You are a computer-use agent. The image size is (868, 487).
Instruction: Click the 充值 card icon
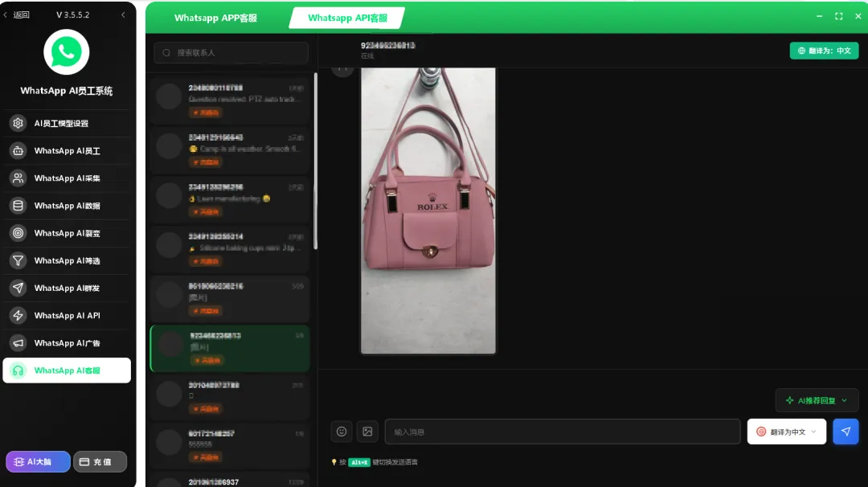[x=84, y=461]
